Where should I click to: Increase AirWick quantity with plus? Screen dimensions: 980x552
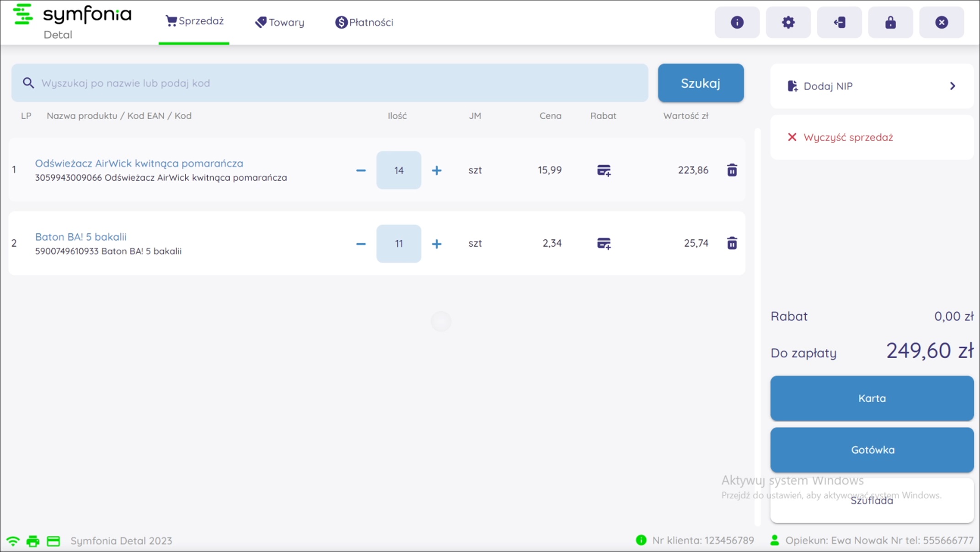[x=437, y=170]
